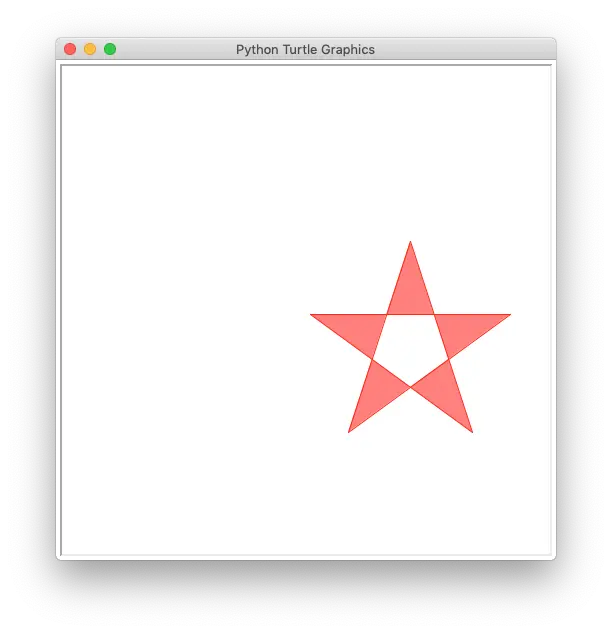
Task: Close the Python Turtle Graphics window
Action: (x=70, y=49)
